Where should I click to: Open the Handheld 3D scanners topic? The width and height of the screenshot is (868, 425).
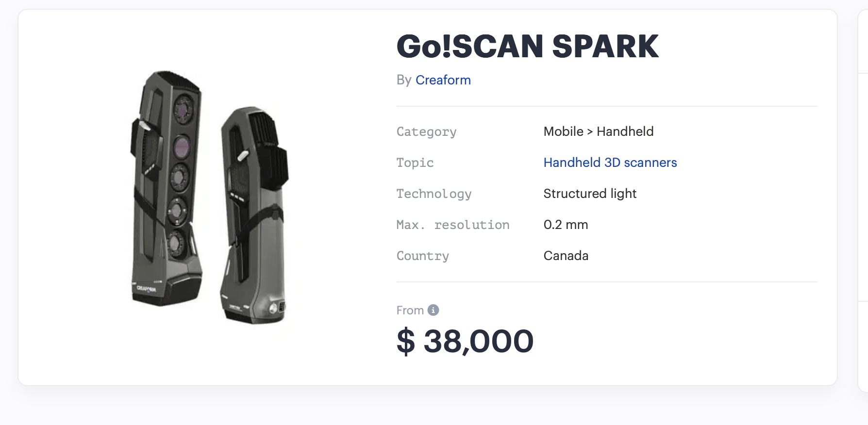click(610, 163)
